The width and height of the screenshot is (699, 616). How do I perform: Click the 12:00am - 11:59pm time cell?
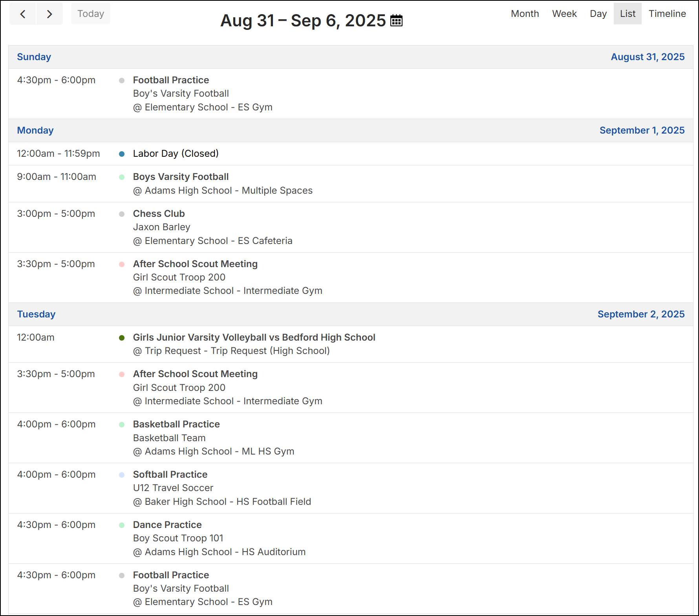point(59,154)
